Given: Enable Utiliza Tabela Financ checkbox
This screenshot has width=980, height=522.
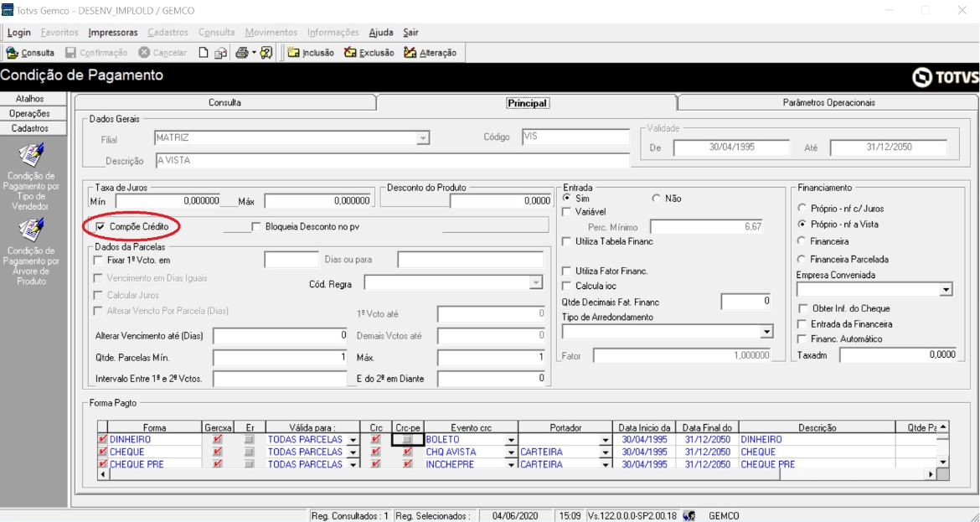Looking at the screenshot, I should [567, 241].
